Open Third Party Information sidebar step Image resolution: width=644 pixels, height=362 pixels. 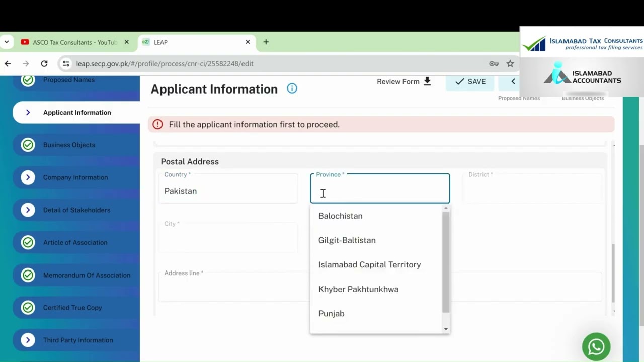(x=76, y=340)
